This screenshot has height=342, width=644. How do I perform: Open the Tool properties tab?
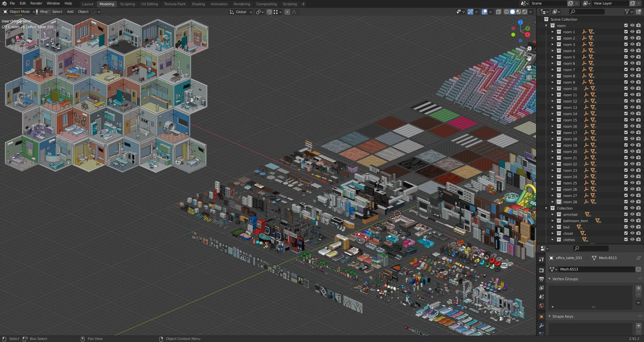541,259
